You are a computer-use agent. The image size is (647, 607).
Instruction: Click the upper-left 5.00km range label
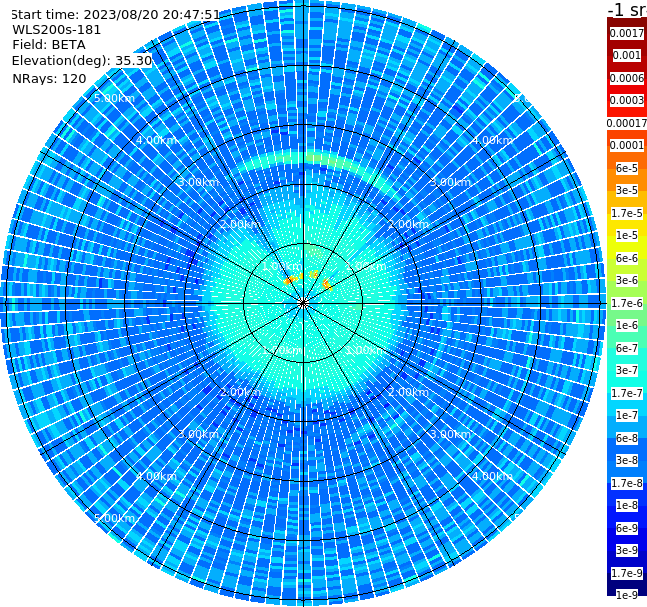click(x=114, y=98)
